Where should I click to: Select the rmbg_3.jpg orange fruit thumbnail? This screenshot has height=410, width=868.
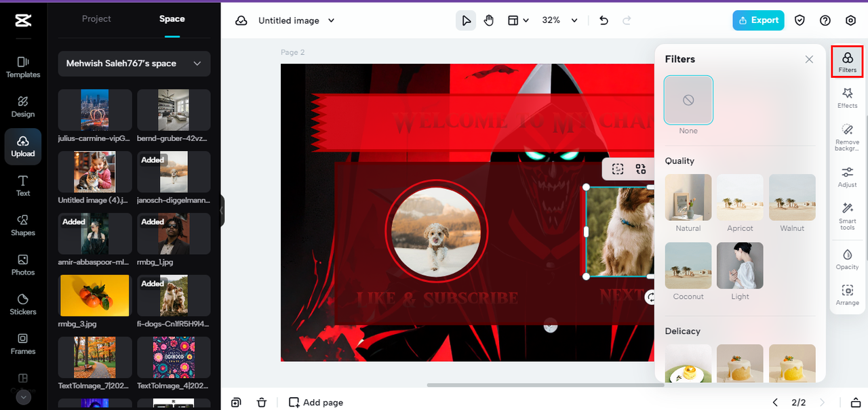coord(95,295)
